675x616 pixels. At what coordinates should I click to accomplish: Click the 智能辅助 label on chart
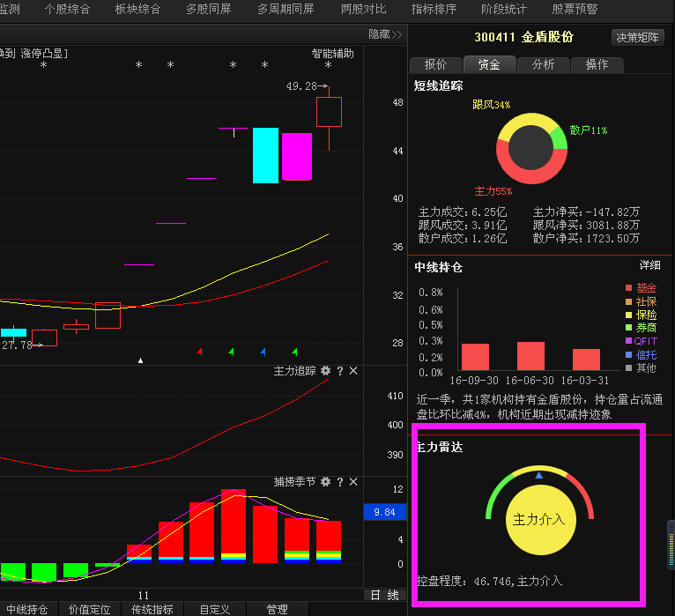point(332,54)
